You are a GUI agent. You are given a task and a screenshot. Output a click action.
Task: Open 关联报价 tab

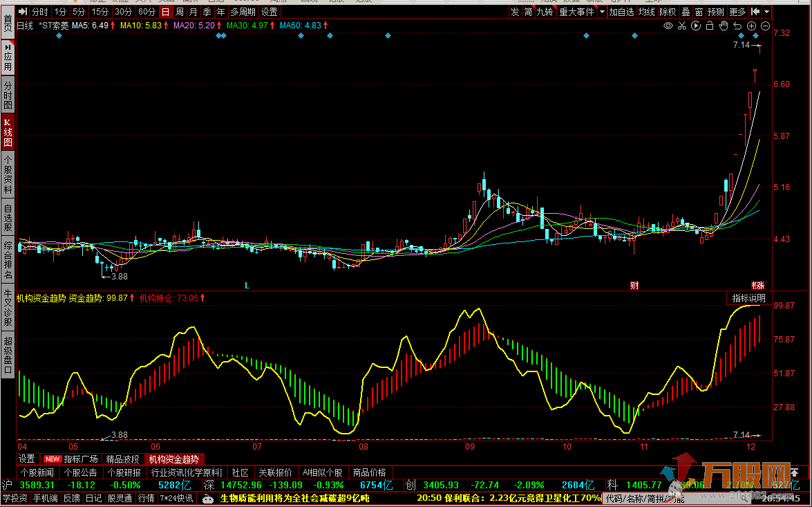tap(276, 473)
